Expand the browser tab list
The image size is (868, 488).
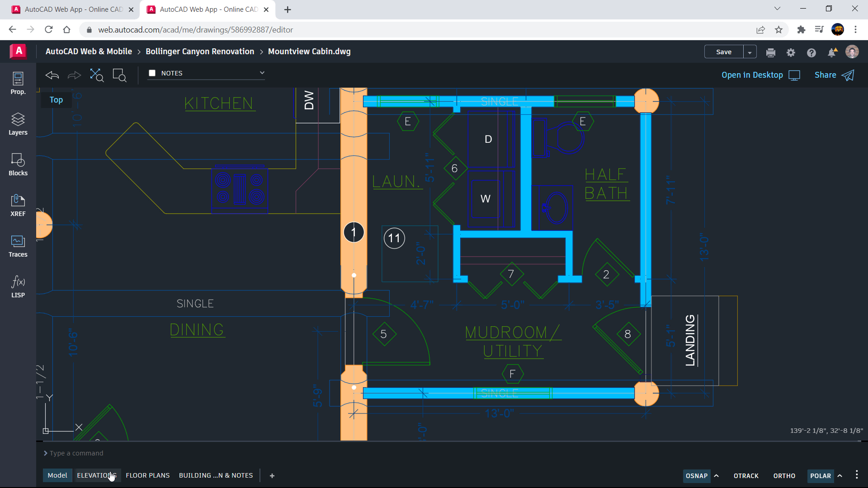pyautogui.click(x=777, y=9)
